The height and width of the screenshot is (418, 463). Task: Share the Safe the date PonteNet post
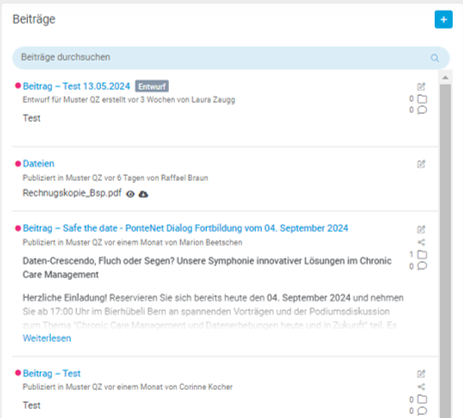pos(421,242)
